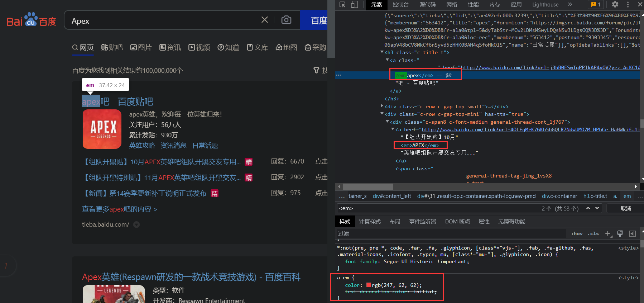Viewport: 644px width, 303px height.
Task: Open the camera image search
Action: [286, 20]
